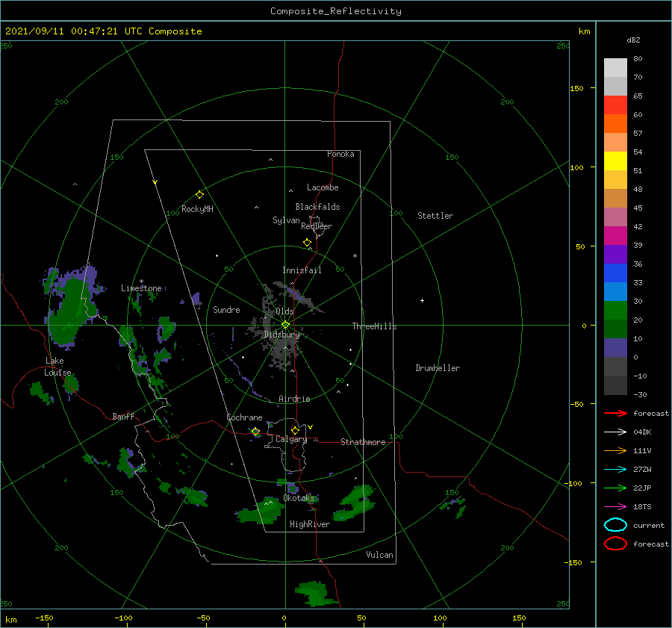
Task: Click the RedDeer city label
Action: click(x=317, y=226)
